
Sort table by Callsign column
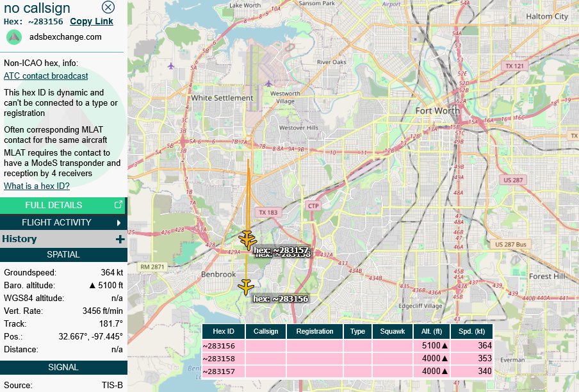[266, 331]
